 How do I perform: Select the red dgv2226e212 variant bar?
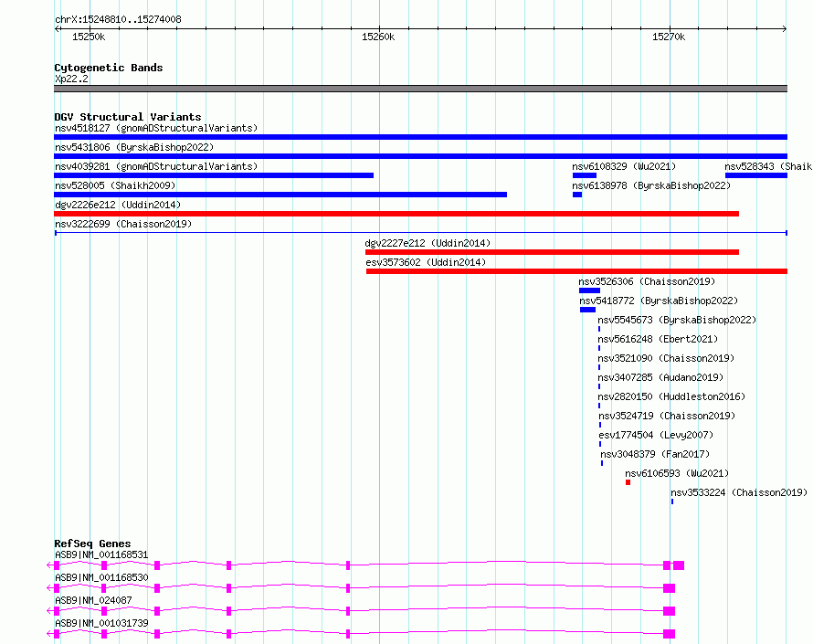tap(396, 214)
